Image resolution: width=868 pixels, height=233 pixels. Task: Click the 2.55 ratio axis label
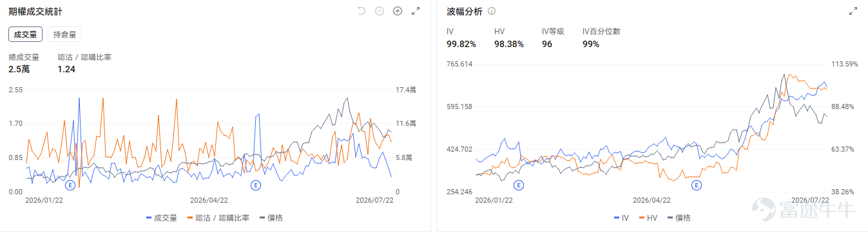click(15, 90)
